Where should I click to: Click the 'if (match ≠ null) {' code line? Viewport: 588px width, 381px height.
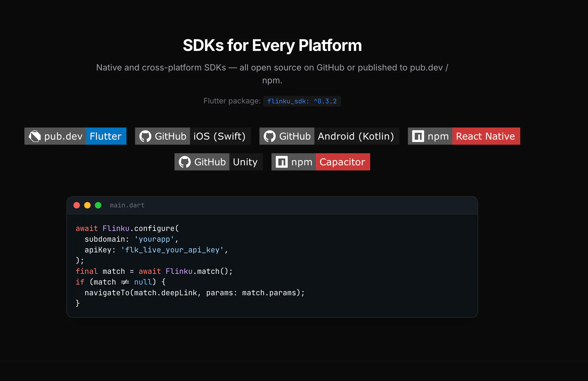click(x=121, y=282)
